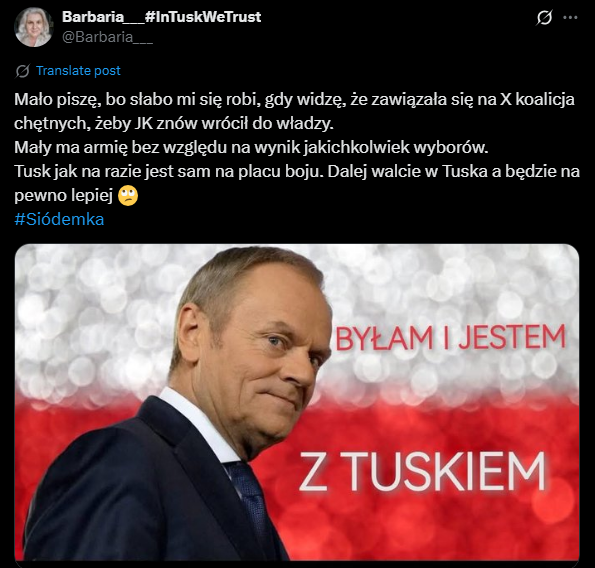Viewport: 595px width, 568px height.
Task: Click the @Barbaria___ handle
Action: coord(107,37)
